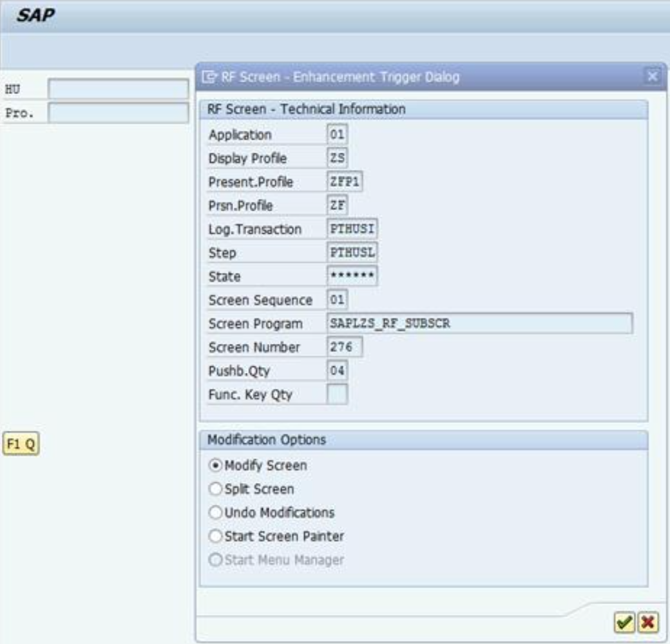Click the Prsn.Profile field ZF
This screenshot has width=670, height=644.
pos(337,205)
